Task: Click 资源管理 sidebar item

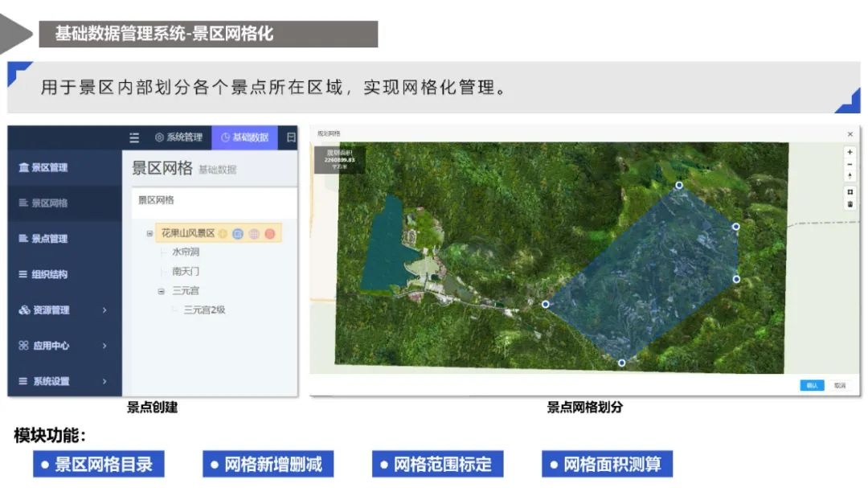Action: tap(65, 310)
